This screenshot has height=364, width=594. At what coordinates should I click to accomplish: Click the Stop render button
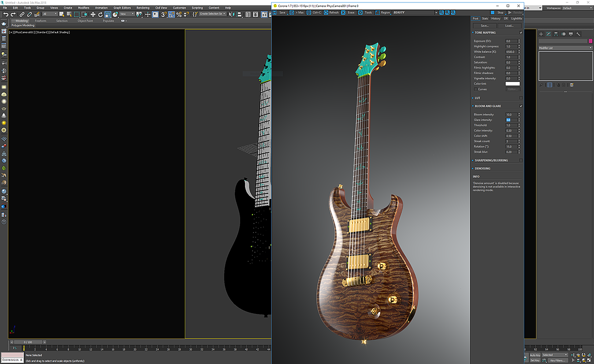coord(497,12)
